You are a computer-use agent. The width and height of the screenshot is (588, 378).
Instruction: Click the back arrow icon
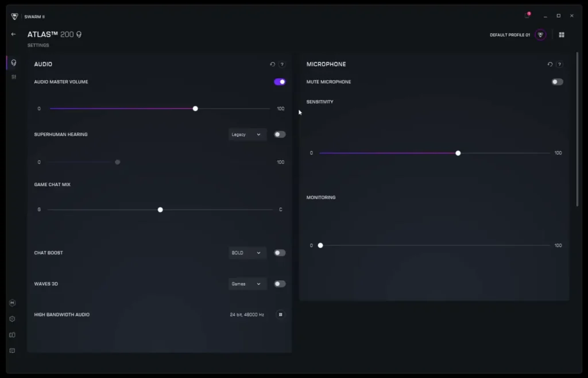coord(14,34)
